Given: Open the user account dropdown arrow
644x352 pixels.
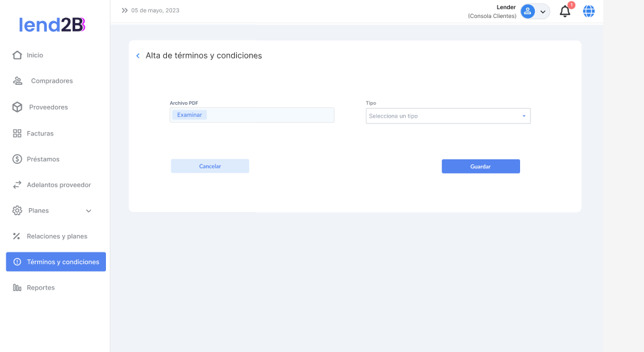Looking at the screenshot, I should pyautogui.click(x=543, y=12).
